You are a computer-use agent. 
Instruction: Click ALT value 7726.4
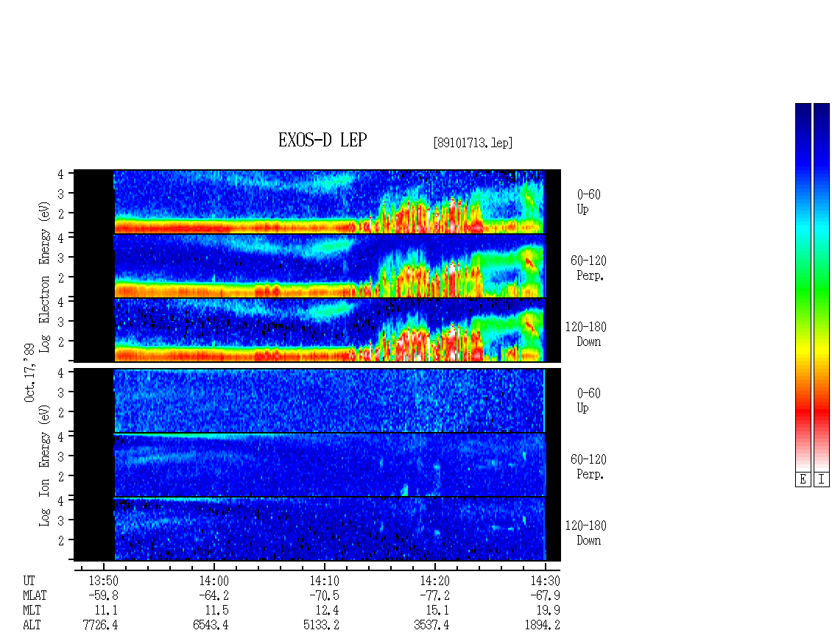click(100, 626)
